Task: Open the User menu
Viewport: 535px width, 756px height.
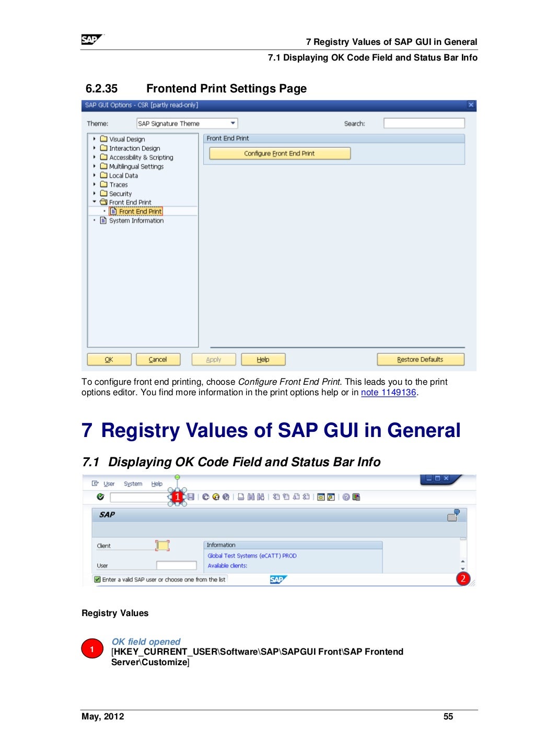Action: pos(109,484)
